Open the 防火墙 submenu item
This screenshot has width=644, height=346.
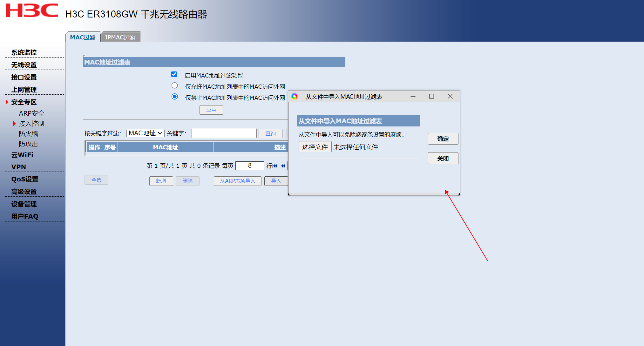(x=28, y=134)
